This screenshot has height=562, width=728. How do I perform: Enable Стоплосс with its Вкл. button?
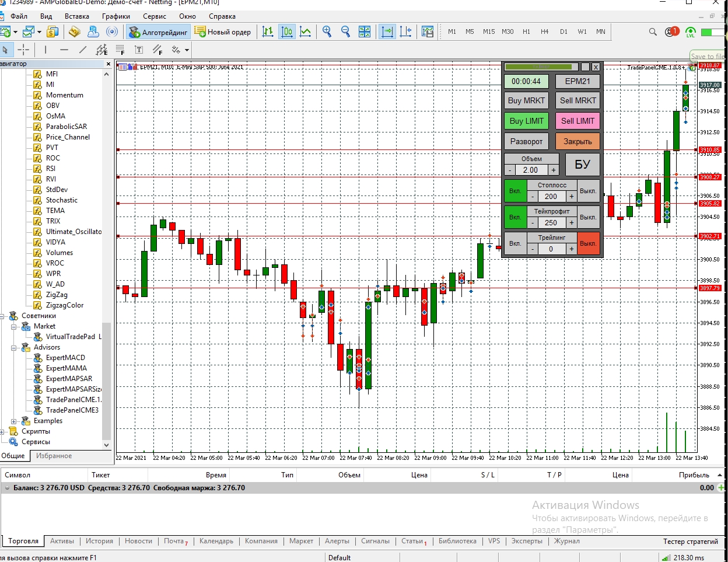(x=515, y=191)
